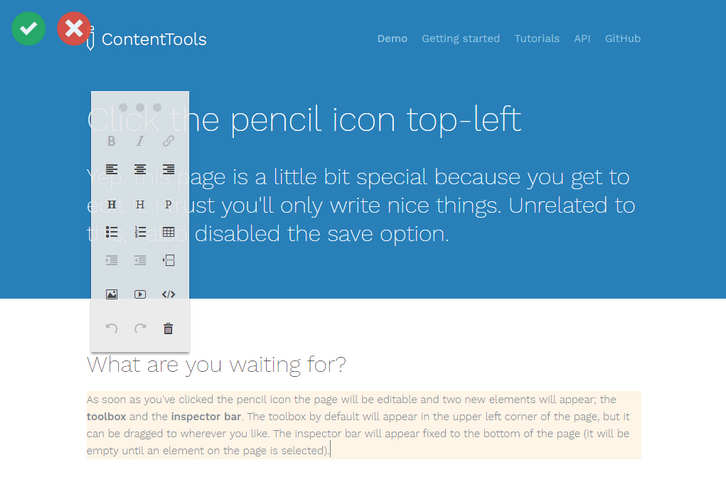Apply italic formatting in the toolbox
The width and height of the screenshot is (726, 485).
click(140, 141)
